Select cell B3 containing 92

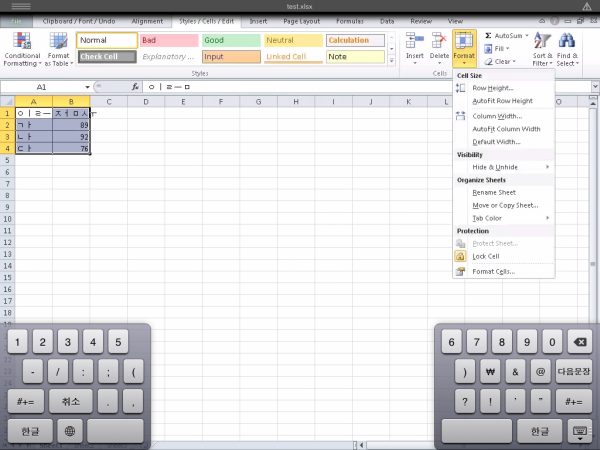tap(71, 137)
